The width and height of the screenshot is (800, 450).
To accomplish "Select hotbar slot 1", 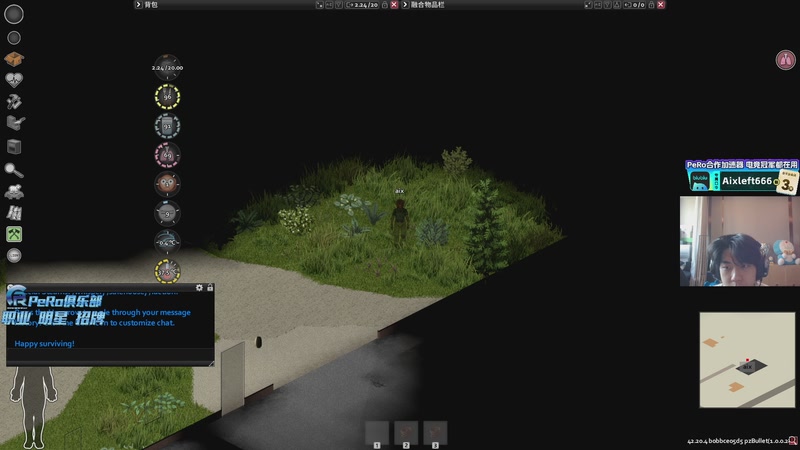I will 377,434.
